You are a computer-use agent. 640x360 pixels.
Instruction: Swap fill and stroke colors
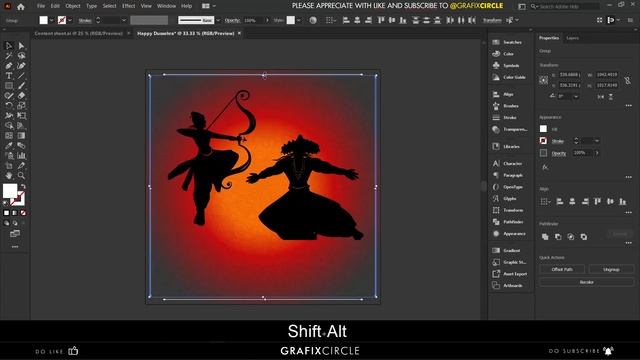coord(24,186)
